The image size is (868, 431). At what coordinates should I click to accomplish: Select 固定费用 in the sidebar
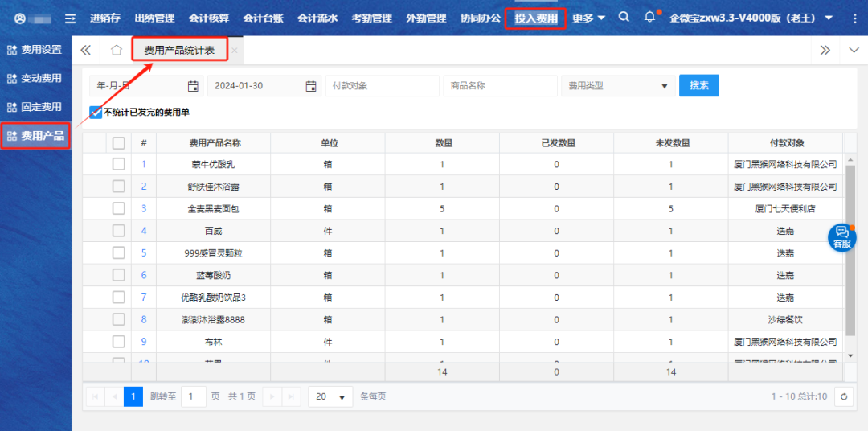point(35,107)
